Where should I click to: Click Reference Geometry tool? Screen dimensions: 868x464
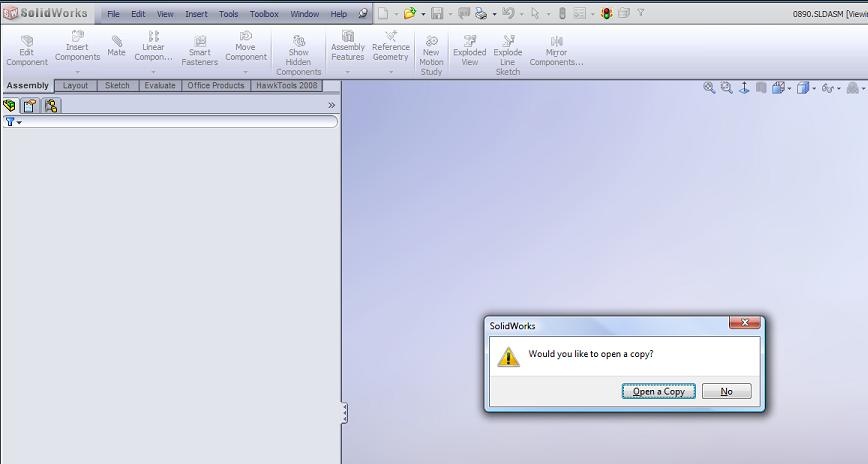[x=391, y=47]
